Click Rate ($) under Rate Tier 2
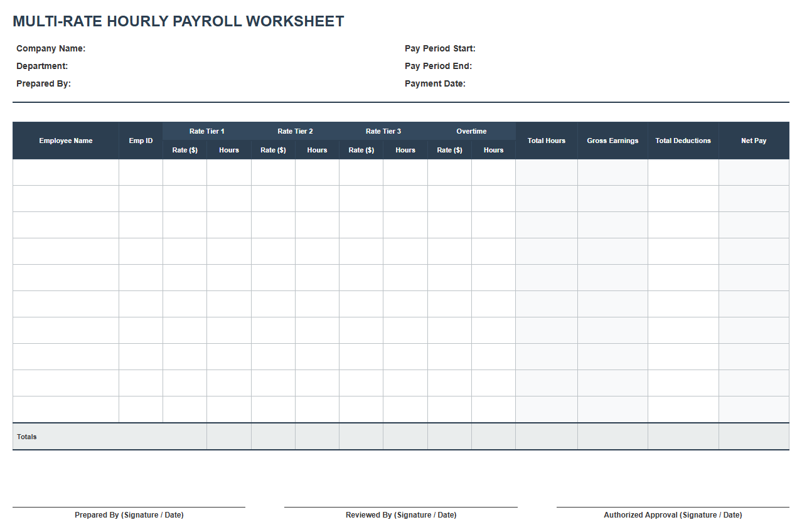 [273, 150]
